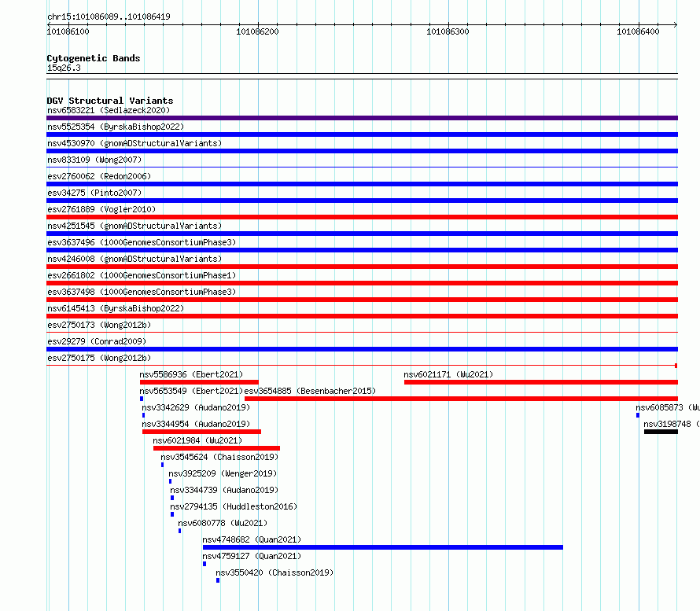
Task: Open esv3637496 (1000GenomesConsortiumPhase3) label
Action: tap(142, 242)
